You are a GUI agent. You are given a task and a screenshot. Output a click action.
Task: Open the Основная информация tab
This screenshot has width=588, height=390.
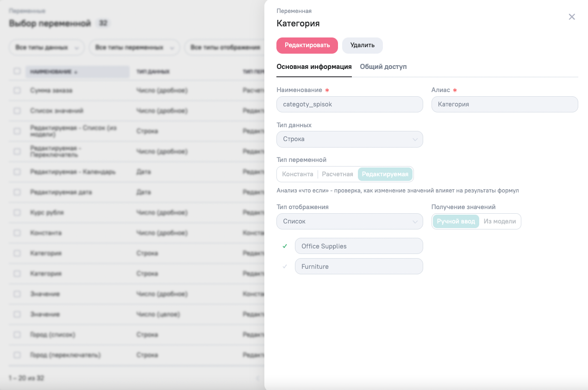click(x=314, y=67)
